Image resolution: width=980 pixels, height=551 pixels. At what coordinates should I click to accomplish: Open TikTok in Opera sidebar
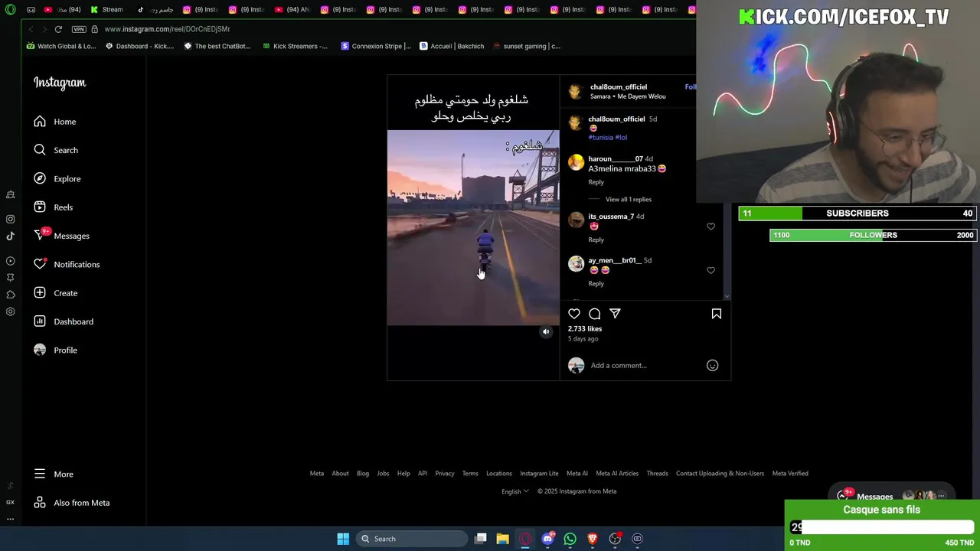[11, 236]
